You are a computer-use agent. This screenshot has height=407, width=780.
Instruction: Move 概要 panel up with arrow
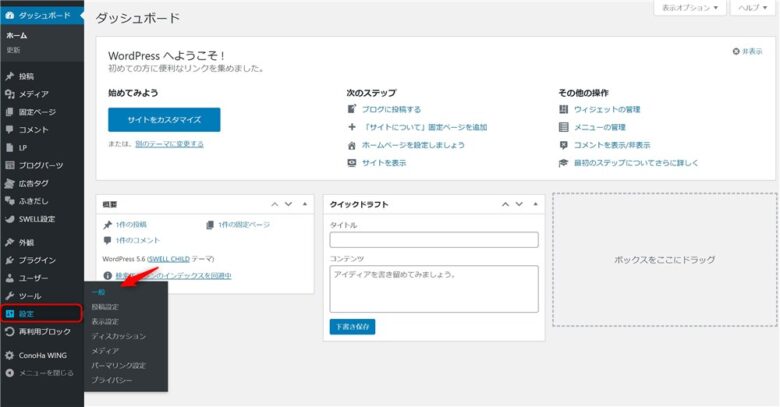(x=275, y=204)
